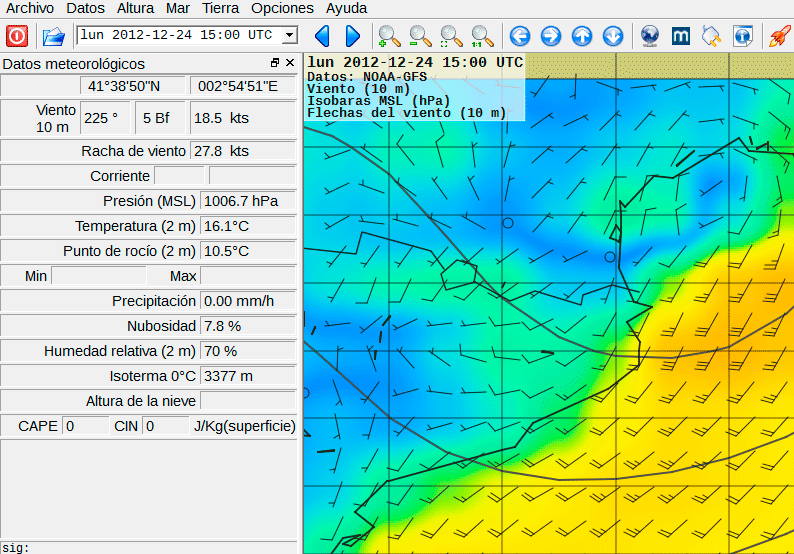Screen dimensions: 794x554
Task: Open the Ayuda menu
Action: point(346,8)
